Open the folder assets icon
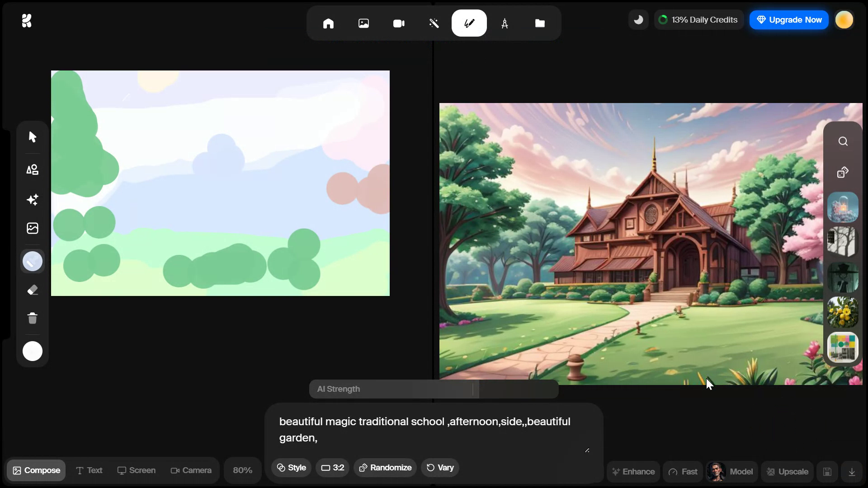Screen dimensions: 868x488 pyautogui.click(x=540, y=23)
